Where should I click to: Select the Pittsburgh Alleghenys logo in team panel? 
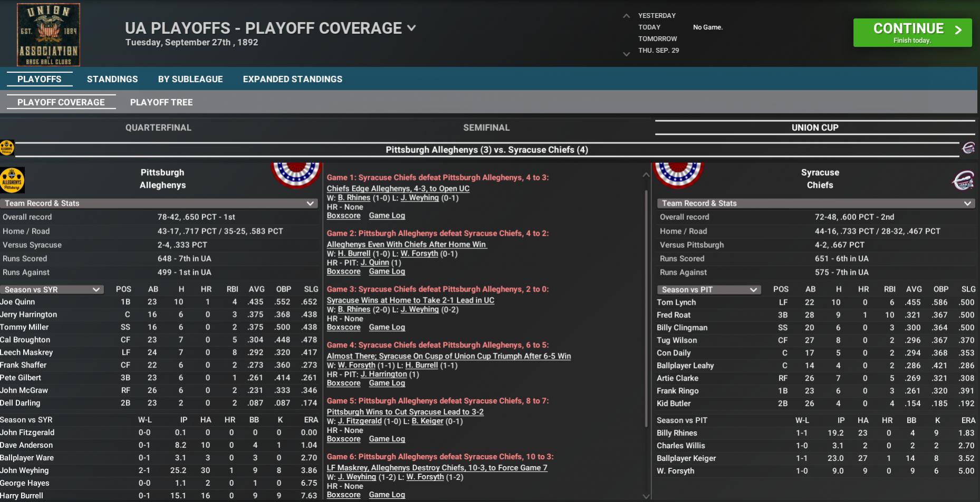pos(13,179)
